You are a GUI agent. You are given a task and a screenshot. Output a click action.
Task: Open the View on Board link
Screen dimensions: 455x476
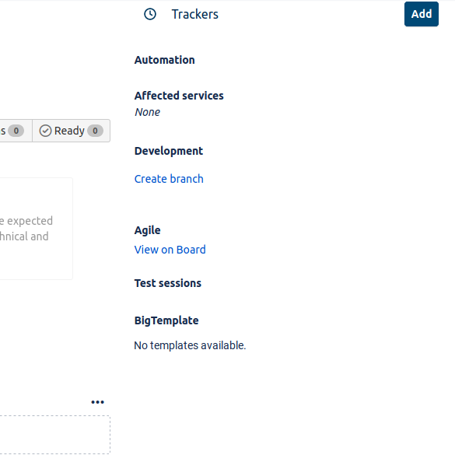(x=170, y=250)
